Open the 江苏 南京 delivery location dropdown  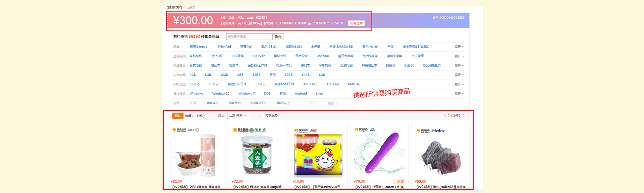(x=238, y=115)
